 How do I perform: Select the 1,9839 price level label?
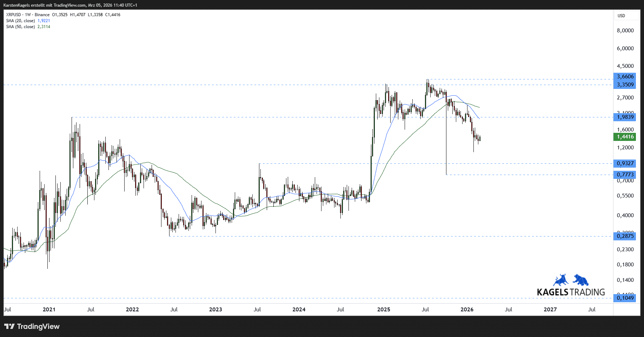click(625, 117)
